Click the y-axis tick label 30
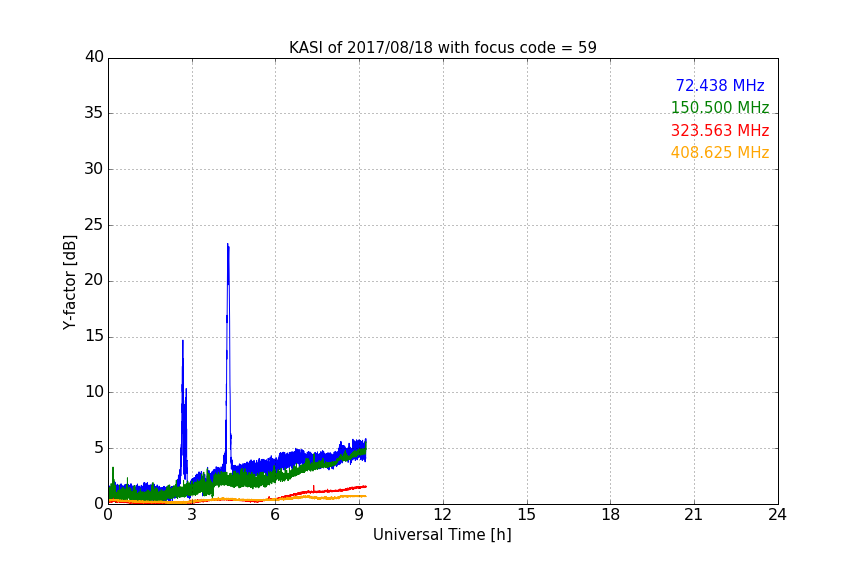The width and height of the screenshot is (864, 576). tap(94, 169)
